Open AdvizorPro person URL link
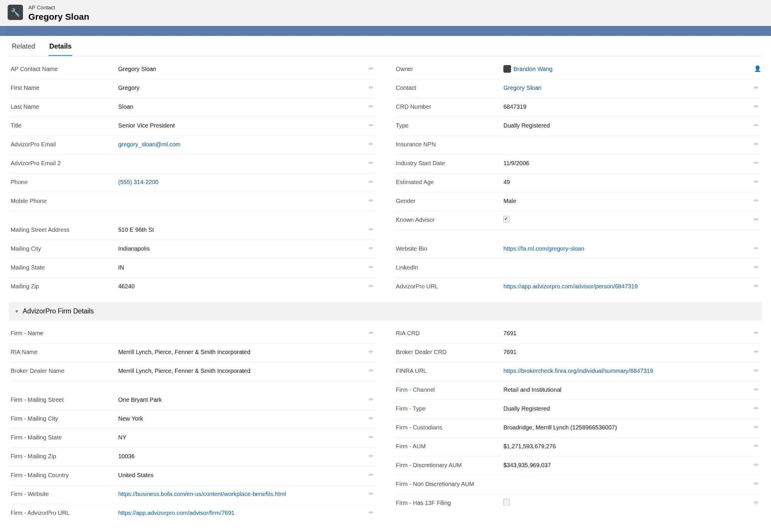 [x=570, y=286]
